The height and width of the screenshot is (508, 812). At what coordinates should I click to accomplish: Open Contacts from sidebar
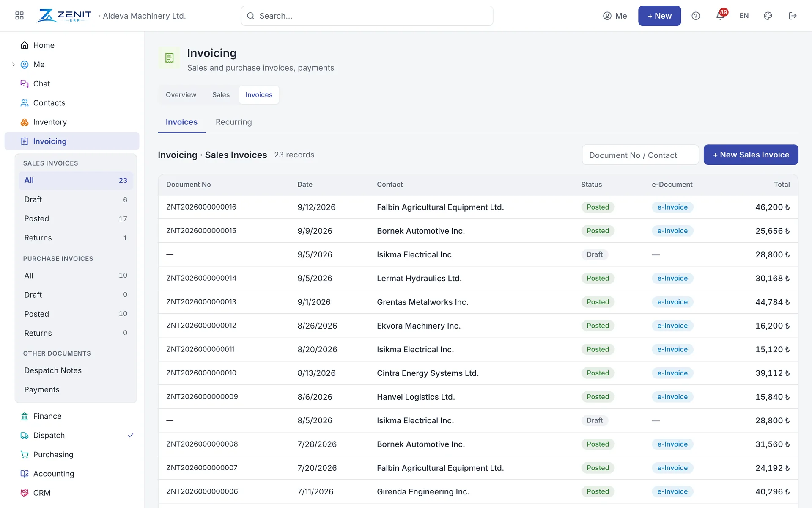(72, 103)
